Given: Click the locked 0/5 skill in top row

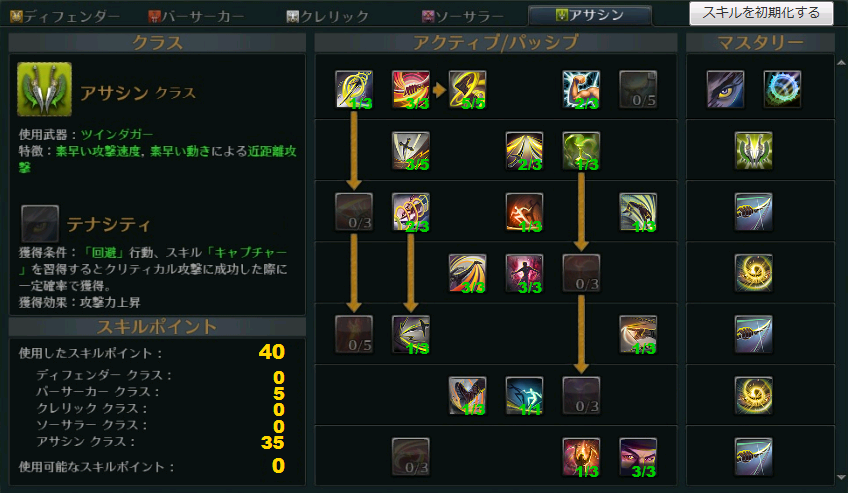Looking at the screenshot, I should (x=638, y=89).
